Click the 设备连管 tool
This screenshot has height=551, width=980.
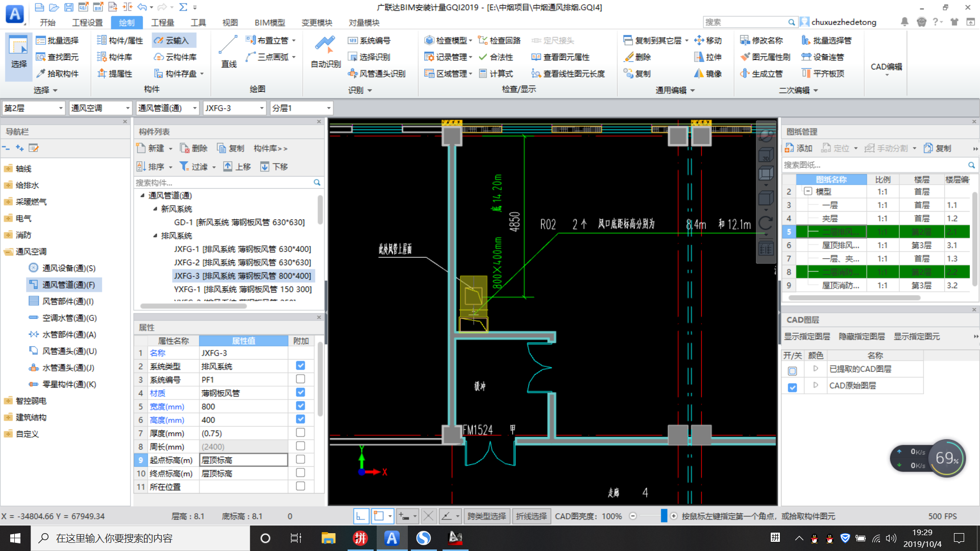[823, 57]
